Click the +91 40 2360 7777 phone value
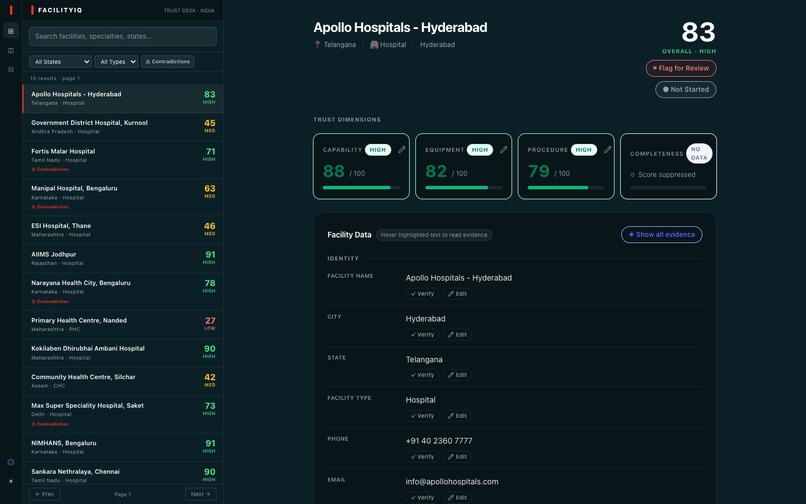This screenshot has height=504, width=806. 439,441
